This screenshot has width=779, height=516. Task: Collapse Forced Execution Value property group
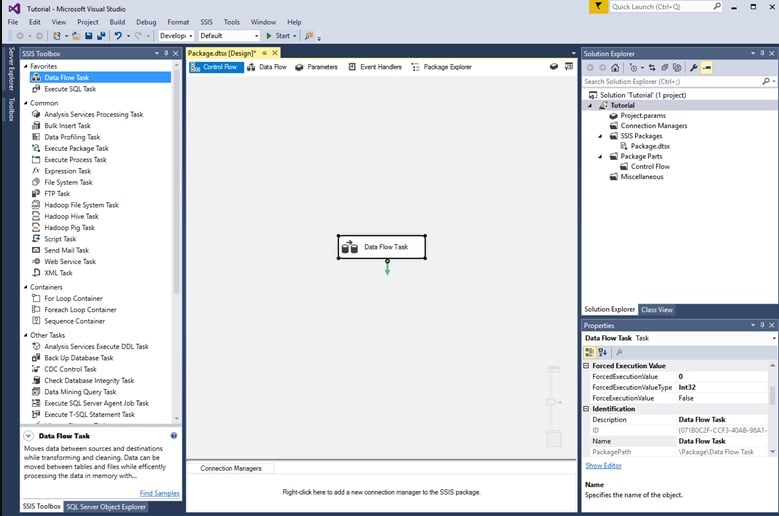pyautogui.click(x=586, y=366)
